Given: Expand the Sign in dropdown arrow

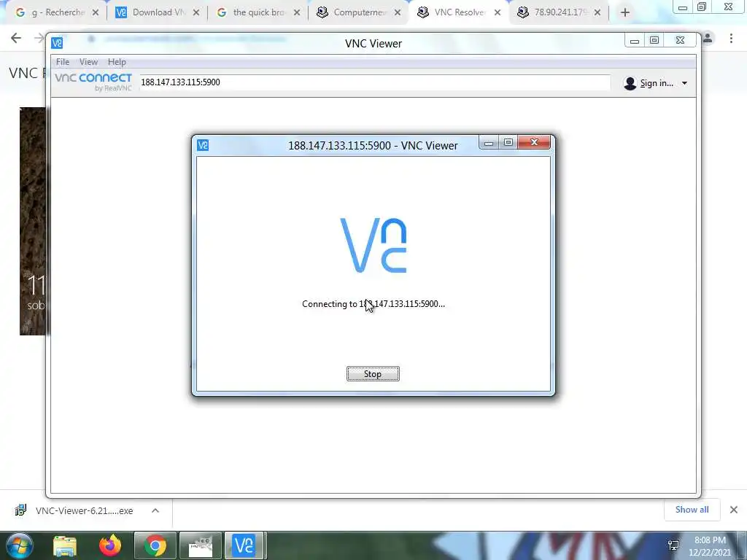Looking at the screenshot, I should [x=684, y=83].
